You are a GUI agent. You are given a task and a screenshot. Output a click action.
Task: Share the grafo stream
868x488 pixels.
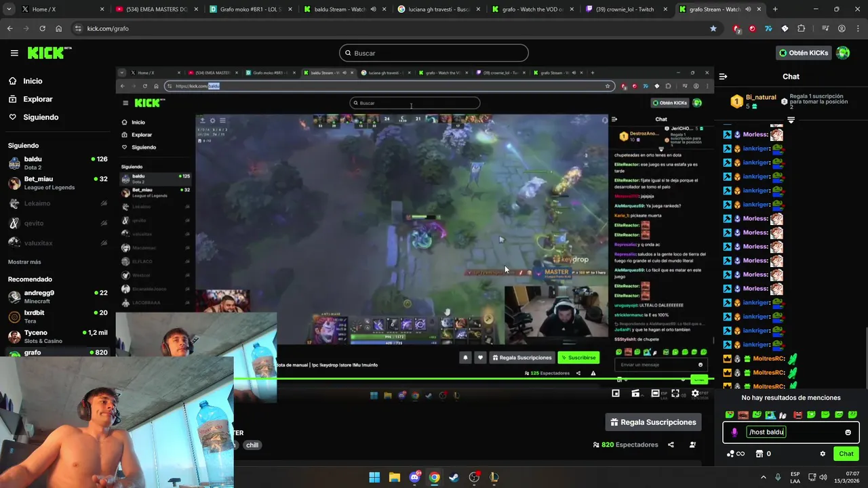click(671, 445)
